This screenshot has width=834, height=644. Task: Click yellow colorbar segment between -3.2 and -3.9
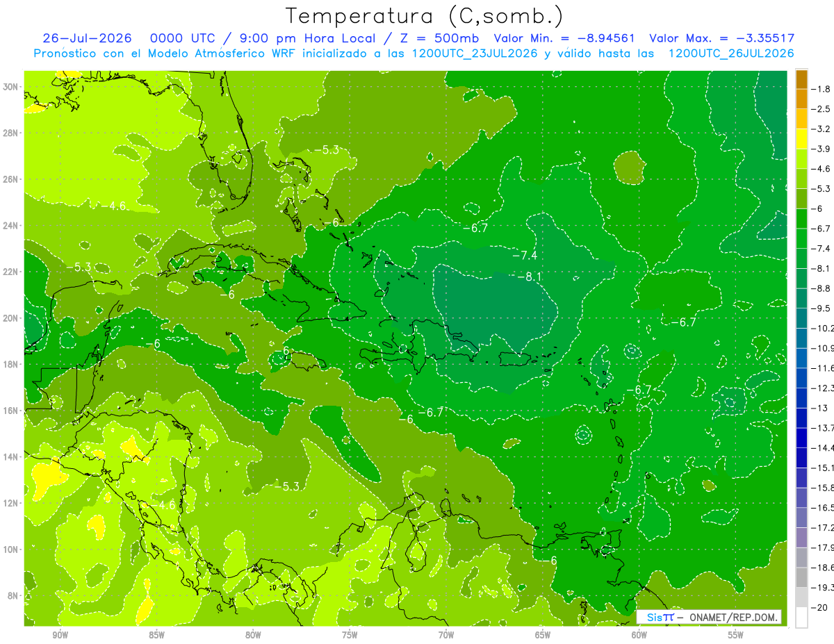tap(801, 139)
